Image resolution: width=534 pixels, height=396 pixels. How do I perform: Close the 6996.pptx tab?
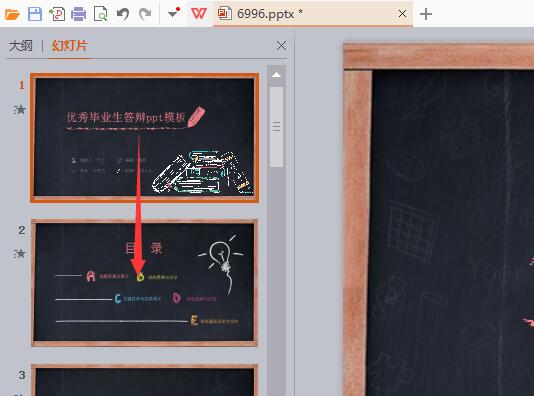pyautogui.click(x=402, y=14)
